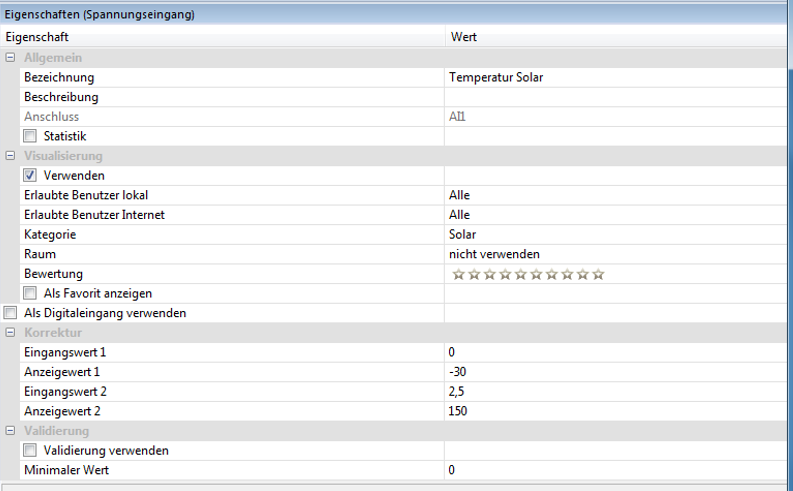793x491 pixels.
Task: Enable Validierung verwenden checkbox
Action: pyautogui.click(x=30, y=450)
